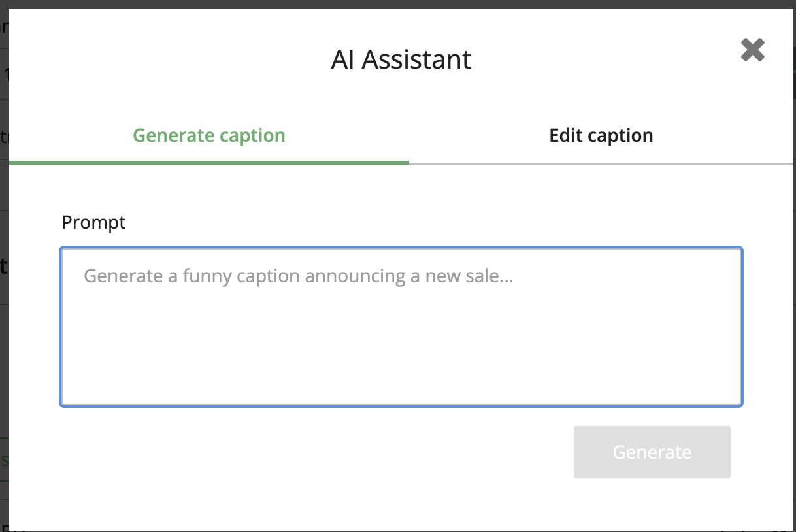Click the blue focused border of Prompt box
Image resolution: width=796 pixels, height=532 pixels.
click(x=61, y=327)
